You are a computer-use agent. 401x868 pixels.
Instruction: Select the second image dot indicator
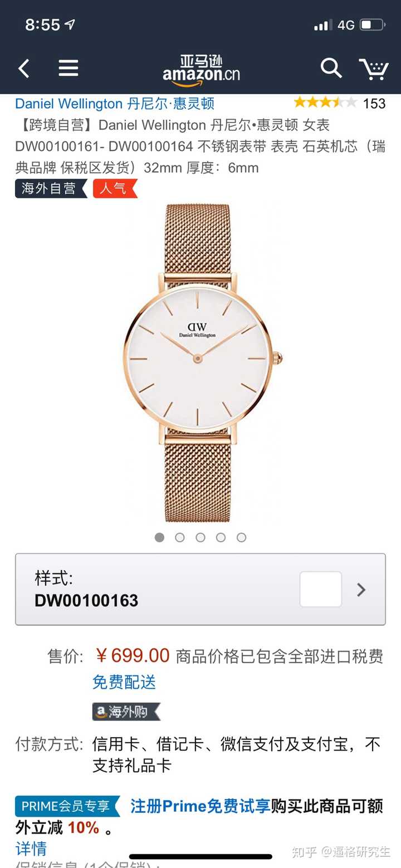click(x=180, y=537)
